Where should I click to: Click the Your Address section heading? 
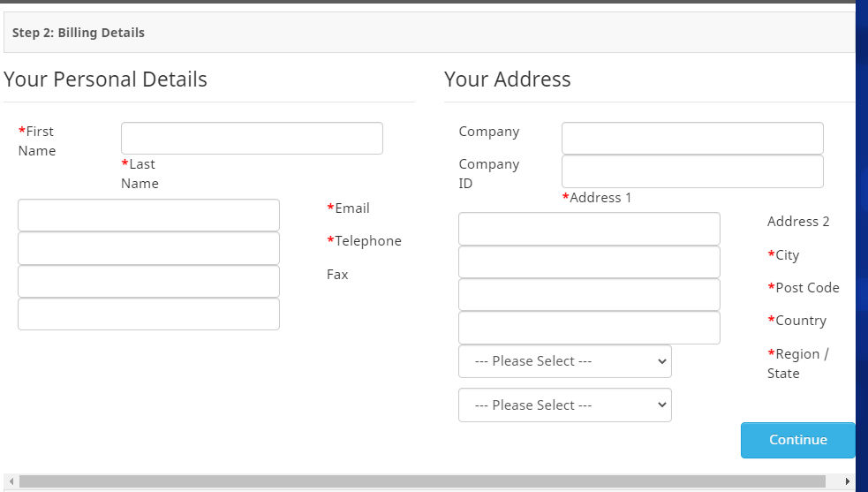point(508,79)
